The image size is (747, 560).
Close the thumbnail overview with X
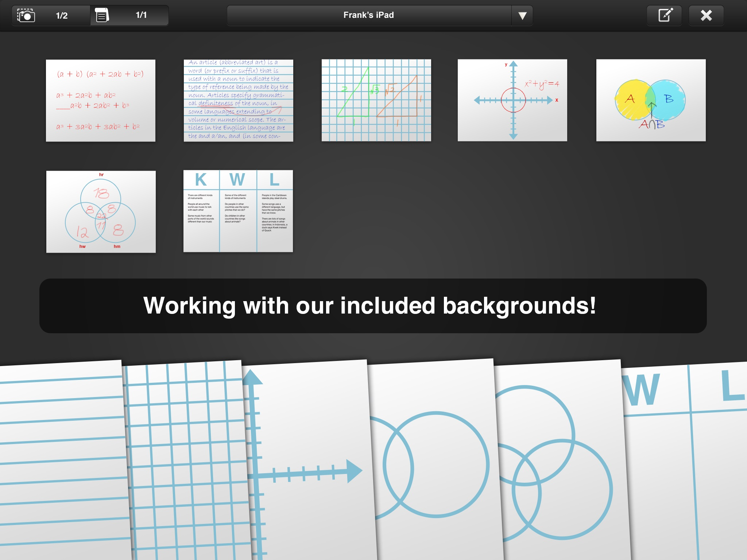[x=706, y=15]
